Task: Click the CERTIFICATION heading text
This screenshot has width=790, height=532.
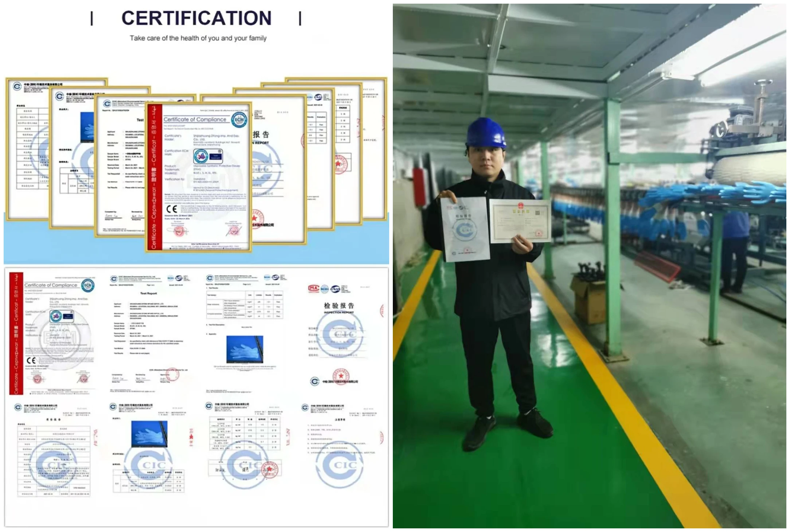Action: (196, 18)
